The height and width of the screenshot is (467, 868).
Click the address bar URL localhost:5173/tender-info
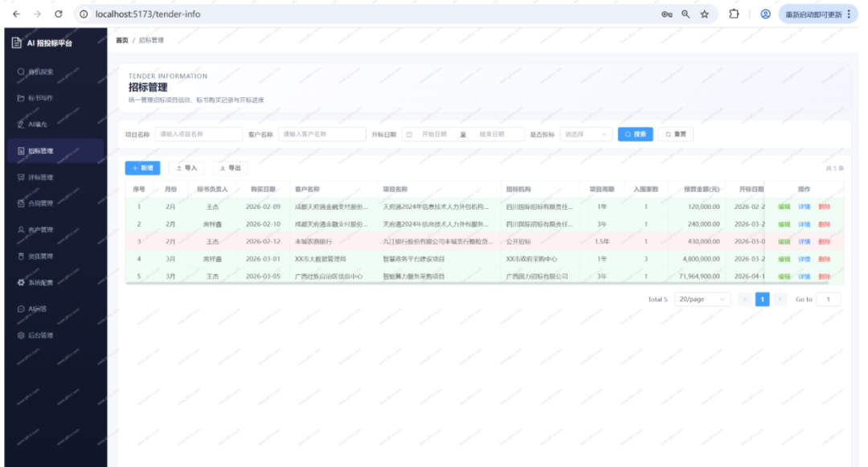point(148,14)
